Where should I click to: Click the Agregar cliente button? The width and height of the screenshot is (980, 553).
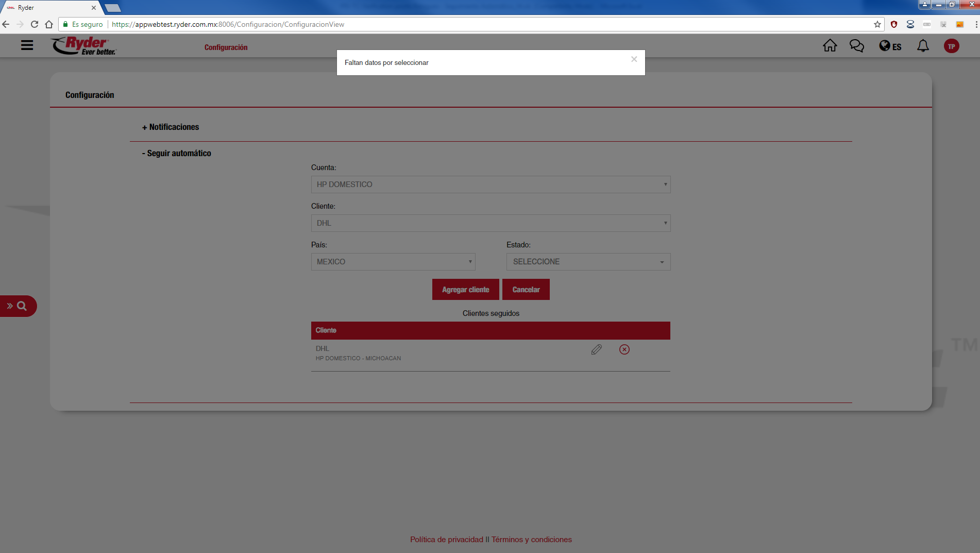(465, 290)
